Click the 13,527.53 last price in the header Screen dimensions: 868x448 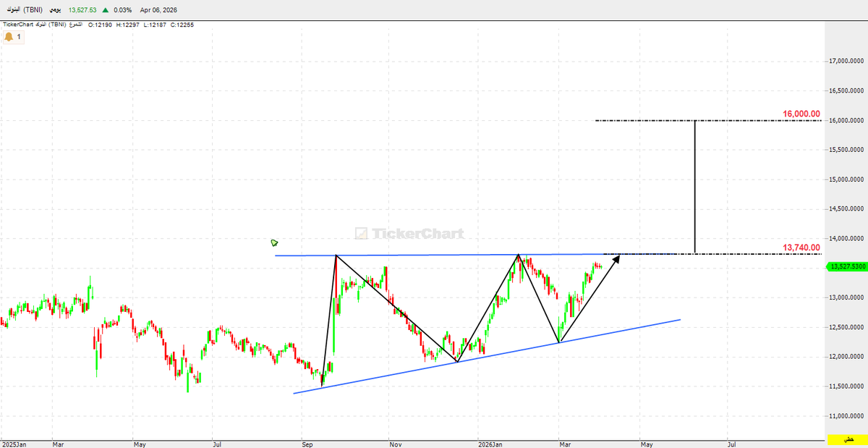tap(82, 10)
